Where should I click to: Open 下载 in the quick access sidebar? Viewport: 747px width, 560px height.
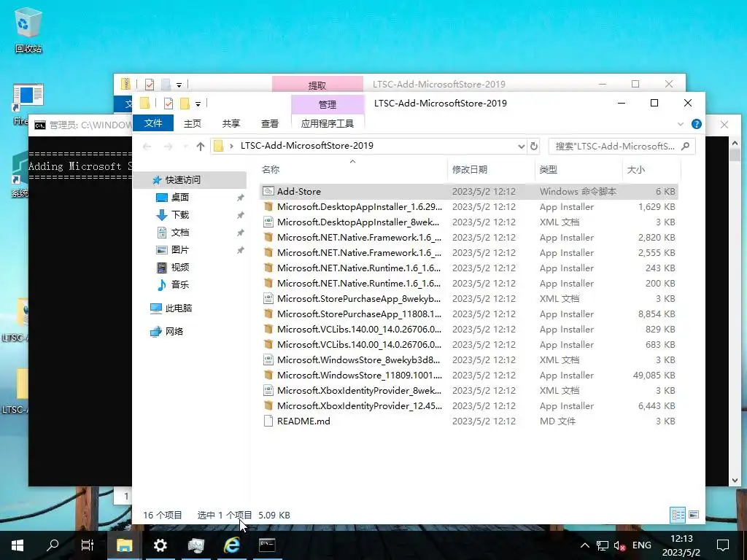pyautogui.click(x=179, y=215)
